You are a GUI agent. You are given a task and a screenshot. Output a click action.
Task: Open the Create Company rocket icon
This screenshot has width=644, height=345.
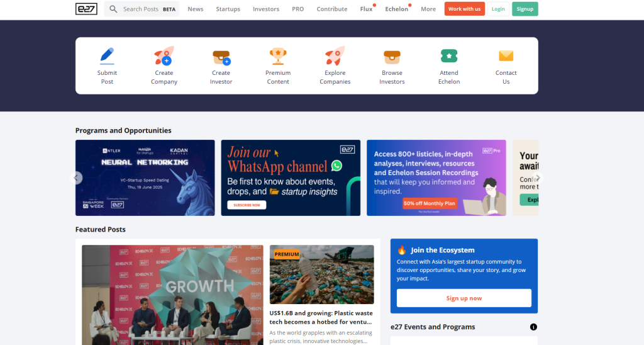pyautogui.click(x=164, y=56)
